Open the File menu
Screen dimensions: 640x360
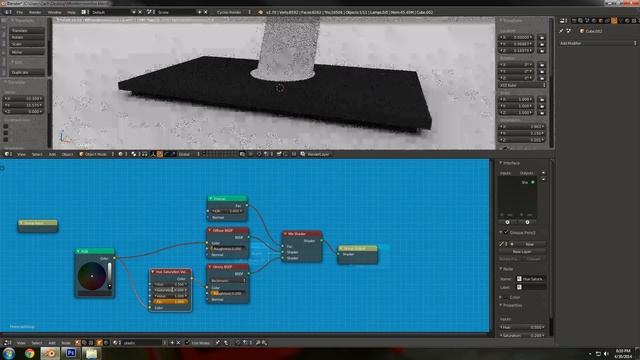click(x=19, y=12)
